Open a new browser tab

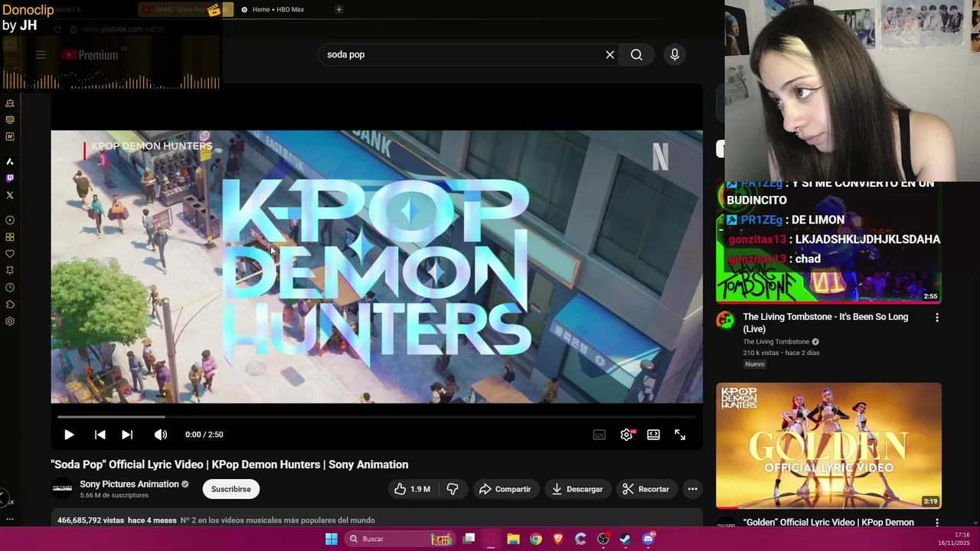338,9
